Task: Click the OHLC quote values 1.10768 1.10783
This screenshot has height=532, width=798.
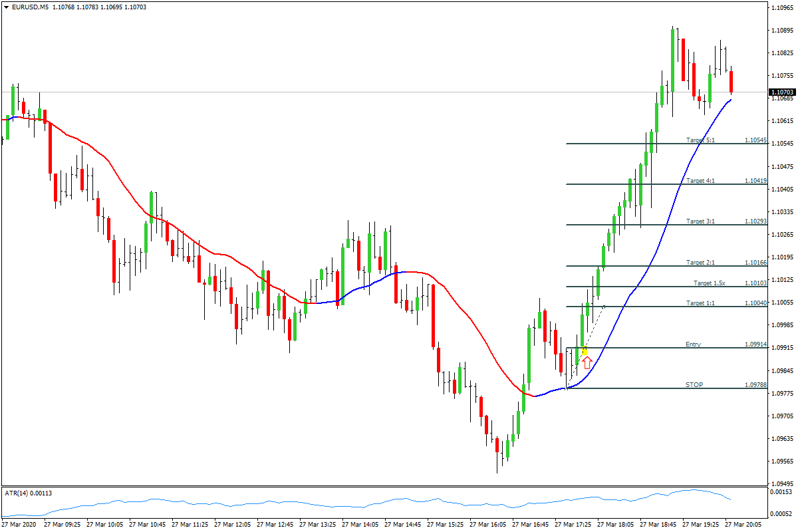Action: click(x=76, y=7)
